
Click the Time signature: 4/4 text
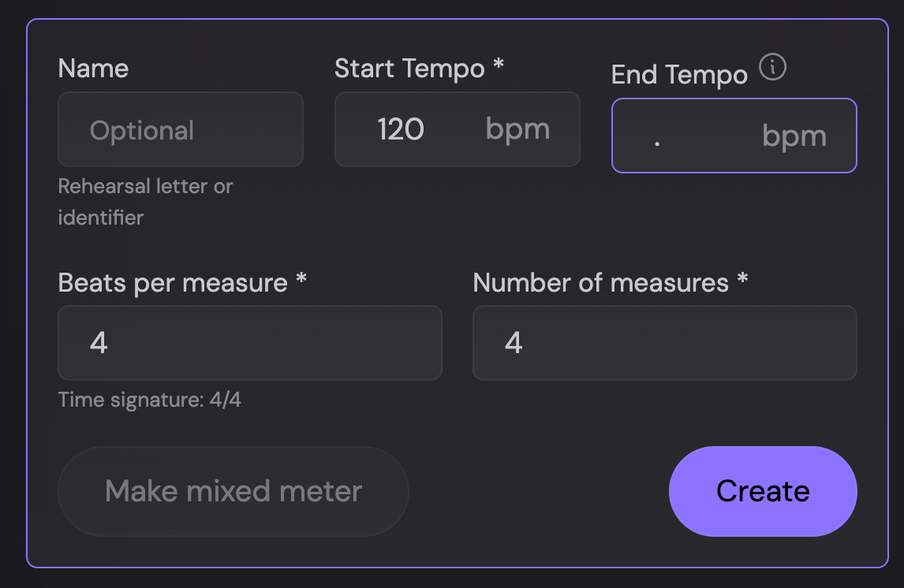coord(150,400)
